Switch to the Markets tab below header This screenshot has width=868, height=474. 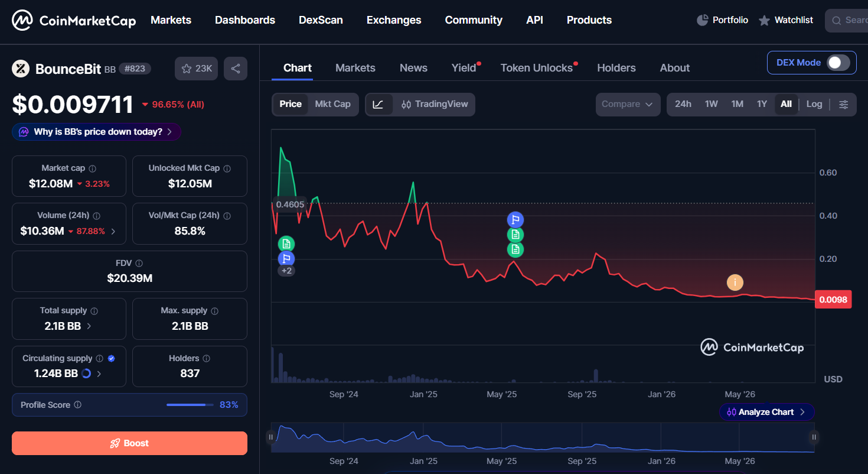pyautogui.click(x=355, y=68)
